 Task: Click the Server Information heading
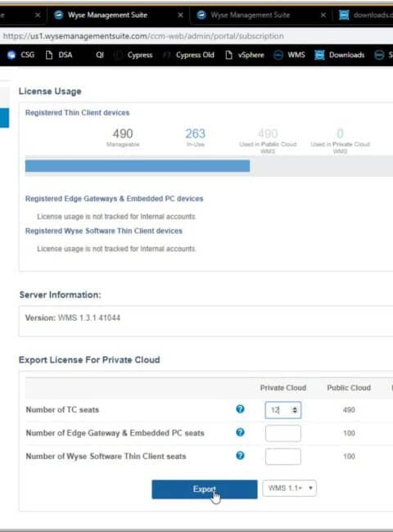tap(60, 295)
